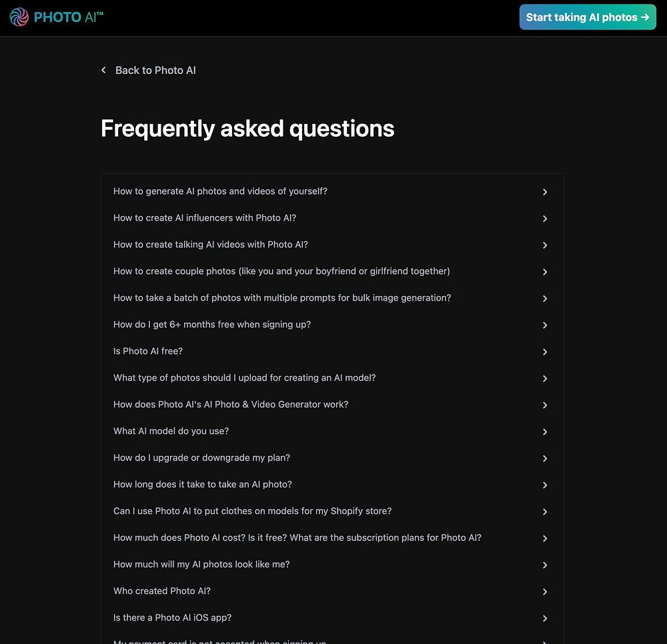
Task: Click chevron beside couple photos question
Action: coord(545,272)
